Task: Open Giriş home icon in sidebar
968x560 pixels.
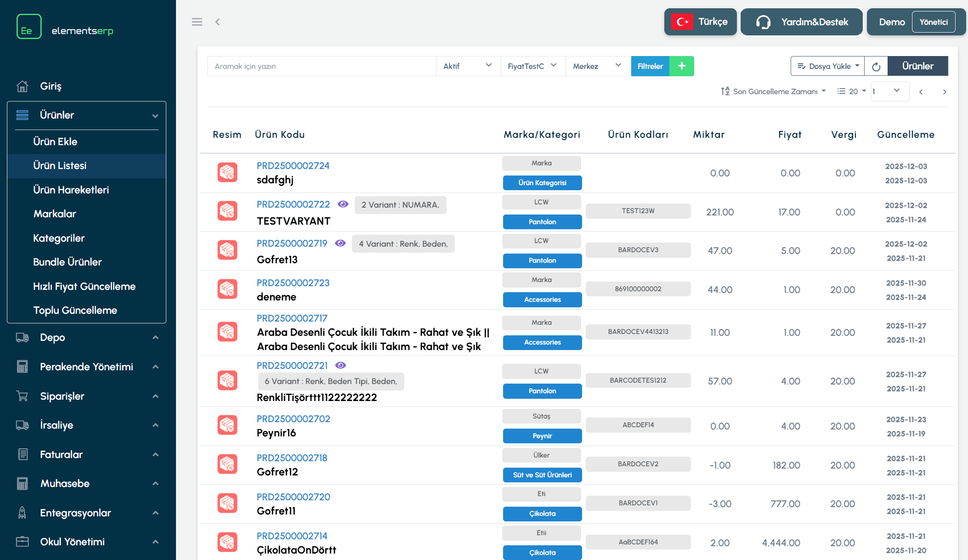Action: click(x=22, y=86)
